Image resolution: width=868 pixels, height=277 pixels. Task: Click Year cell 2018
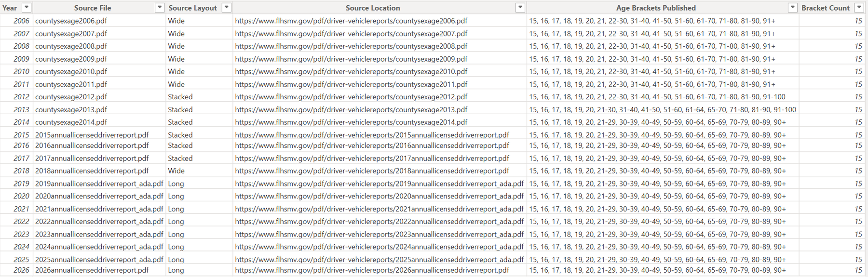[21, 171]
